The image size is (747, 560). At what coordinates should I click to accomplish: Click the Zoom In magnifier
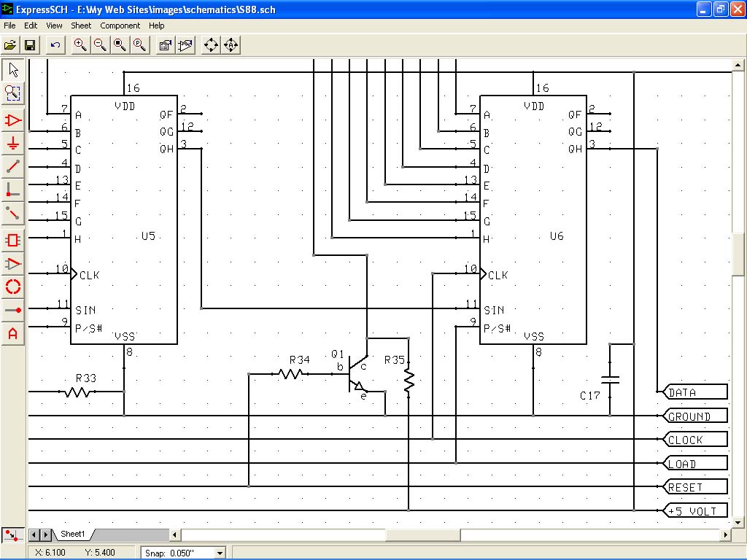[80, 45]
